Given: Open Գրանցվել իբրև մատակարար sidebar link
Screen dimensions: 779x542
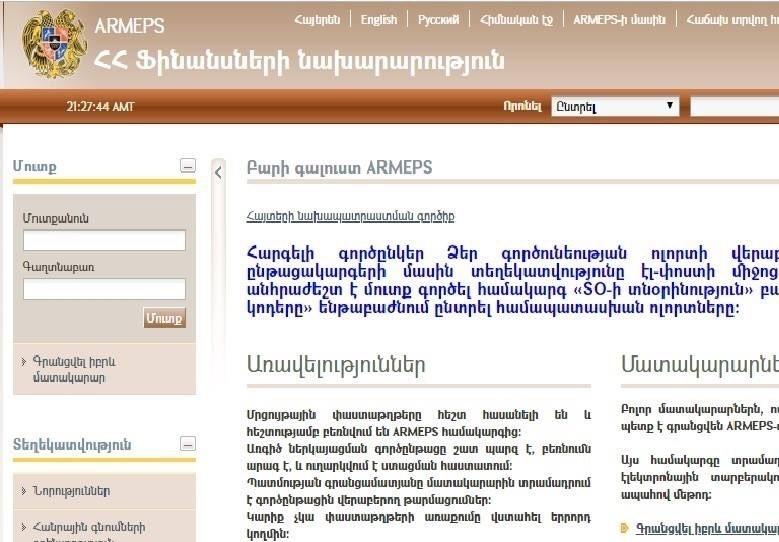Looking at the screenshot, I should [x=74, y=370].
